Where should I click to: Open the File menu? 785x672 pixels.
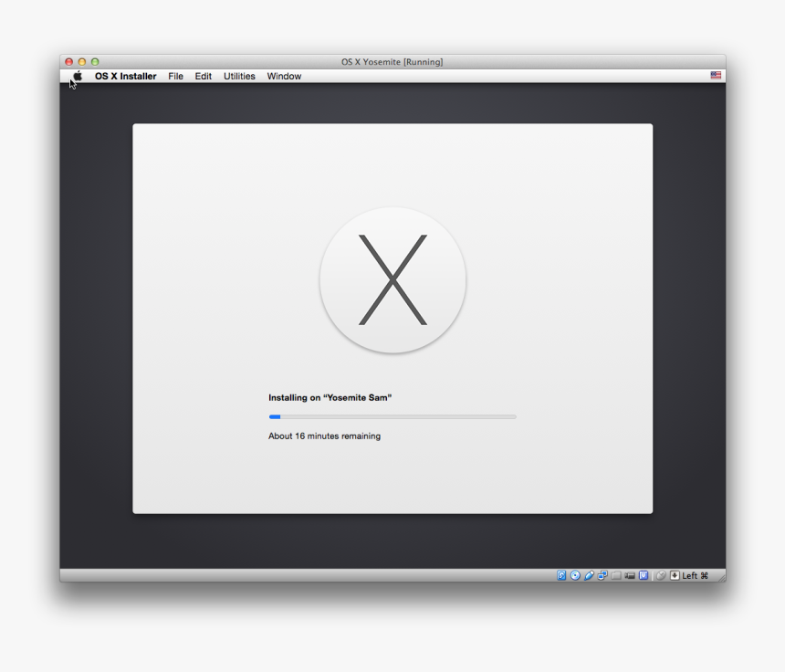(176, 76)
